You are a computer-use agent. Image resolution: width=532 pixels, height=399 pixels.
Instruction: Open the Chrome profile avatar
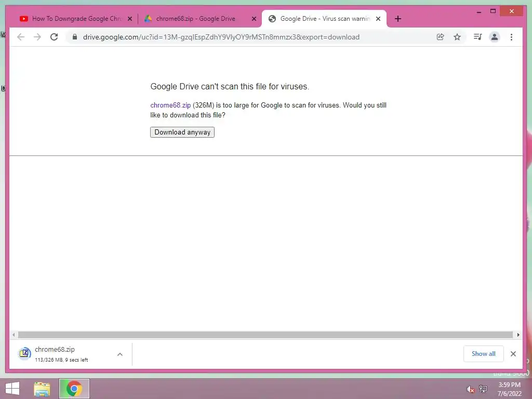tap(495, 37)
